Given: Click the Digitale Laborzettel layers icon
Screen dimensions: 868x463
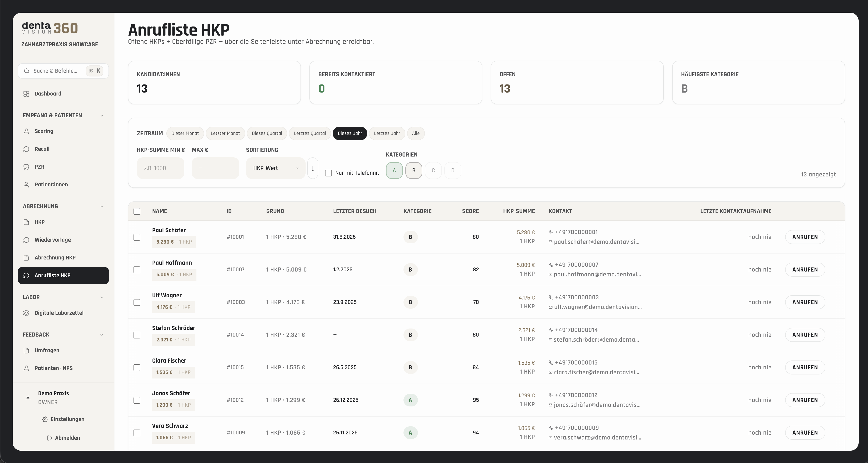Looking at the screenshot, I should (26, 313).
